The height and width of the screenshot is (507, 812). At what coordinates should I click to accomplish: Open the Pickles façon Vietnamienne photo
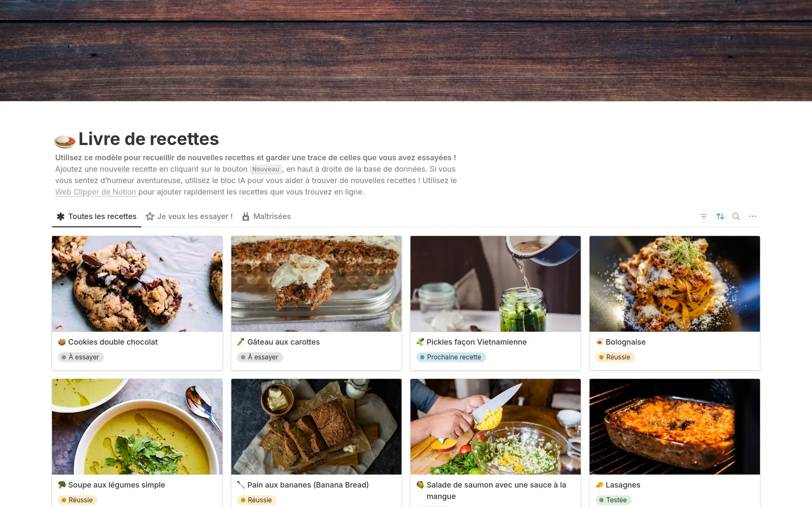[495, 284]
